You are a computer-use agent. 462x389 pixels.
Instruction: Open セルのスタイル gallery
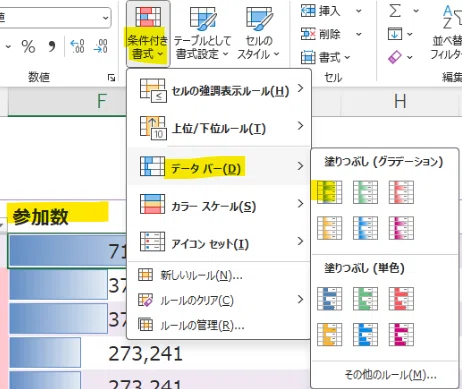pyautogui.click(x=258, y=33)
